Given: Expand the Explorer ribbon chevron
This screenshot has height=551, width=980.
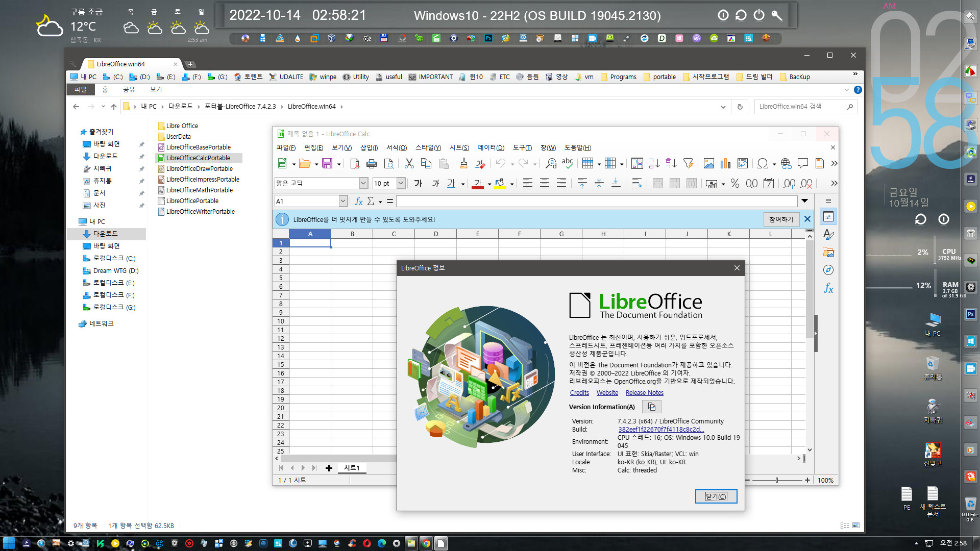Looking at the screenshot, I should pos(846,90).
